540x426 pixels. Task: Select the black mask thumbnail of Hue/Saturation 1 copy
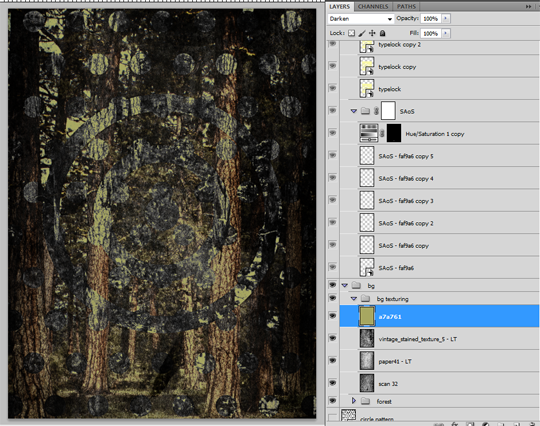click(394, 133)
